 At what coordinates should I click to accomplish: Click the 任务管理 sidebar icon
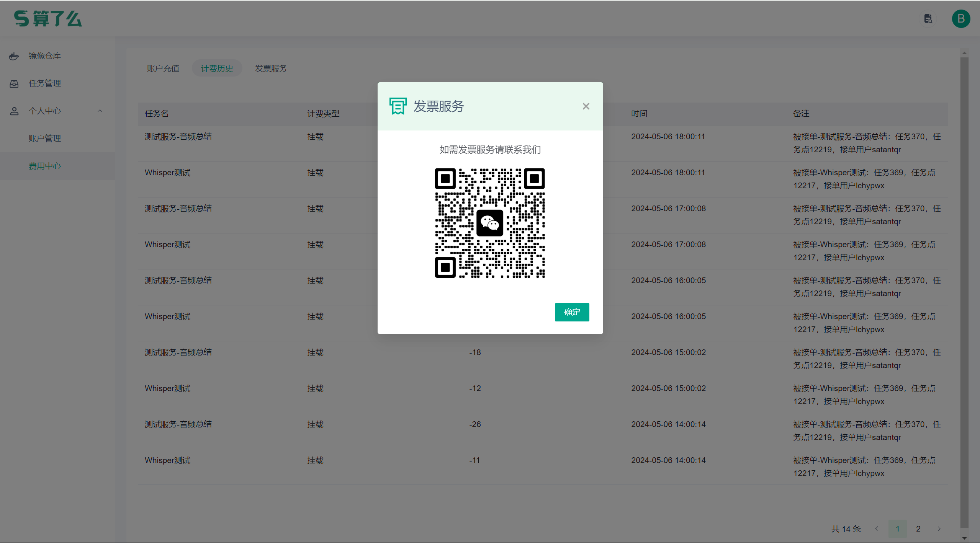click(14, 83)
